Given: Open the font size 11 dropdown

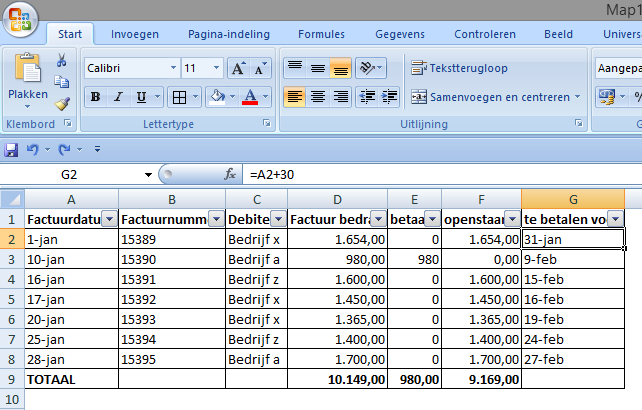Looking at the screenshot, I should coord(216,68).
